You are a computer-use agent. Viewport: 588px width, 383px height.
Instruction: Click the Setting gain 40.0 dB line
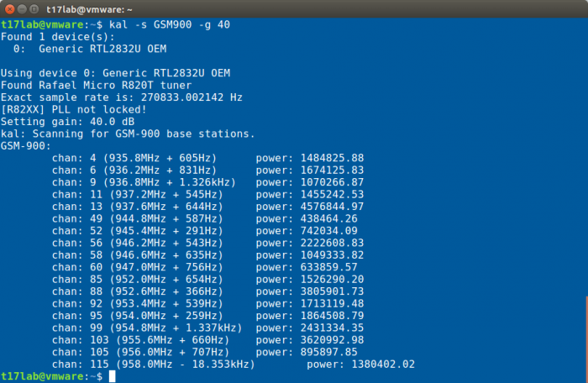pos(67,122)
